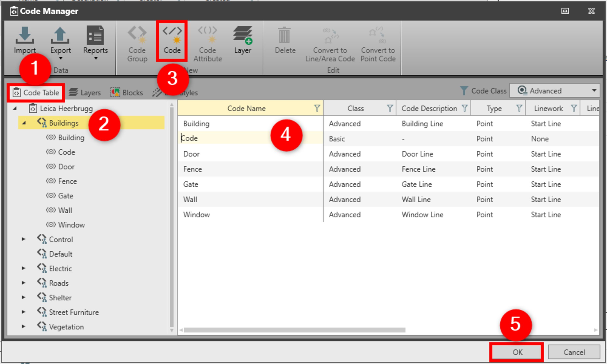Click the Wall Line description cell
Screen dimensions: 607x364
coord(416,200)
